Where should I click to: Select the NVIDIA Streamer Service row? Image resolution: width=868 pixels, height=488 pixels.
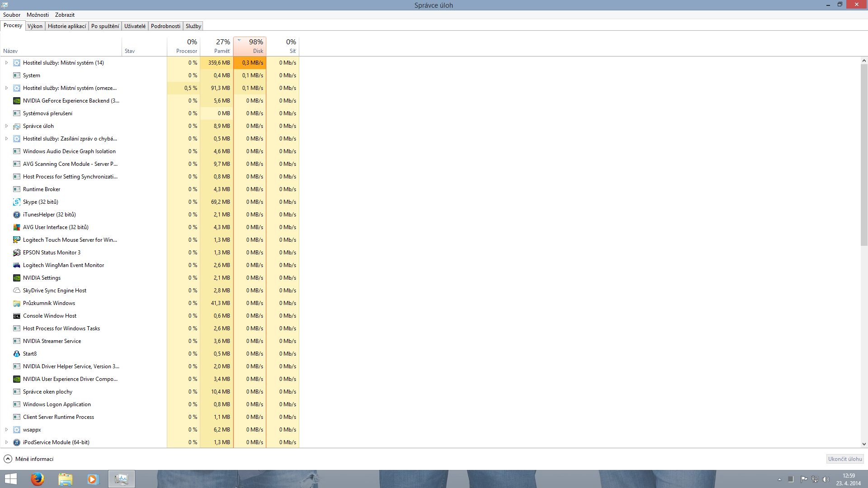(150, 341)
